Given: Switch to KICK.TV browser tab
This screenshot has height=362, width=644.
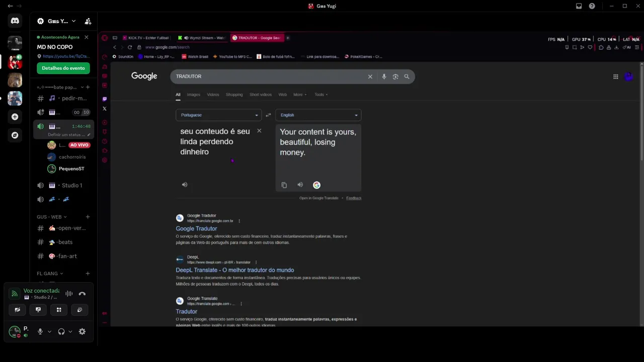Looking at the screenshot, I should pyautogui.click(x=146, y=38).
